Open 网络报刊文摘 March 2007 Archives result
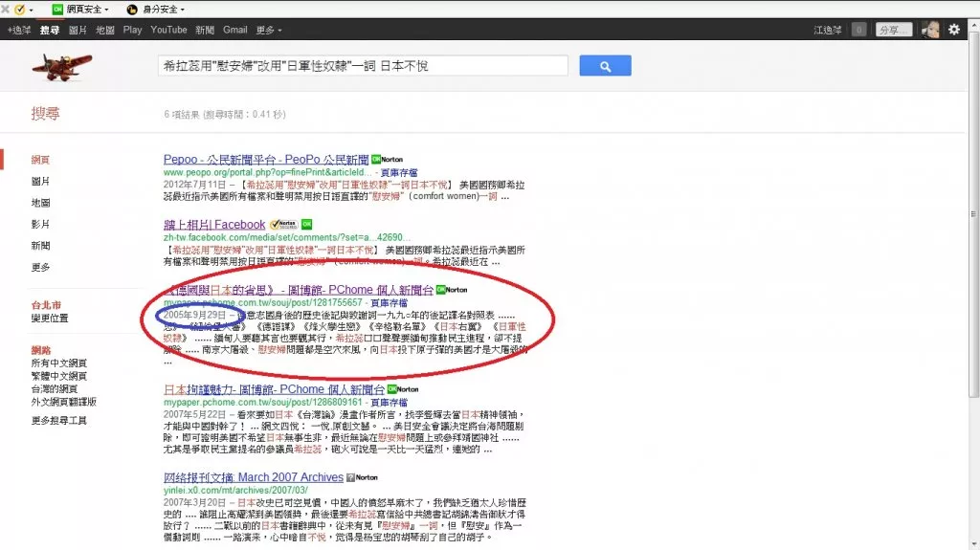This screenshot has height=550, width=980. coord(254,477)
